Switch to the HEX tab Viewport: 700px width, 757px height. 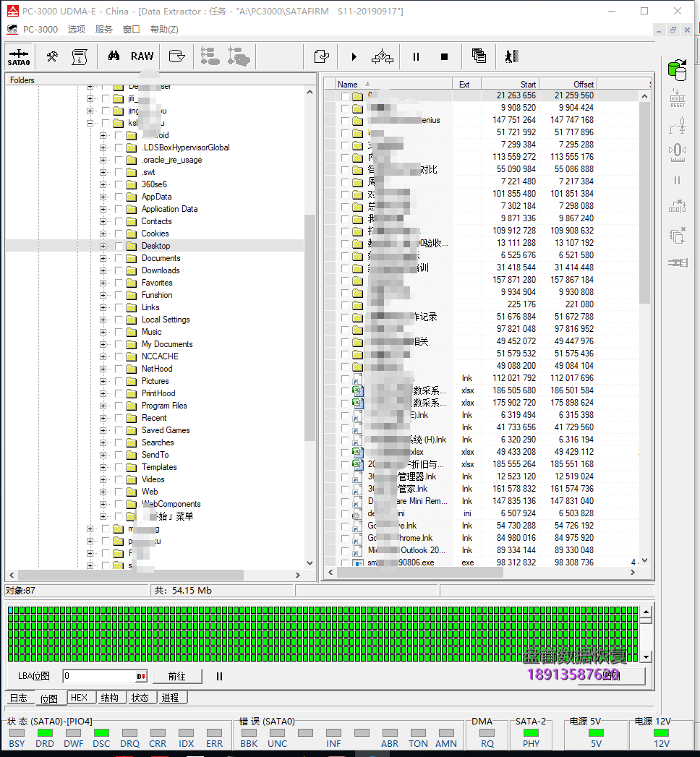79,698
